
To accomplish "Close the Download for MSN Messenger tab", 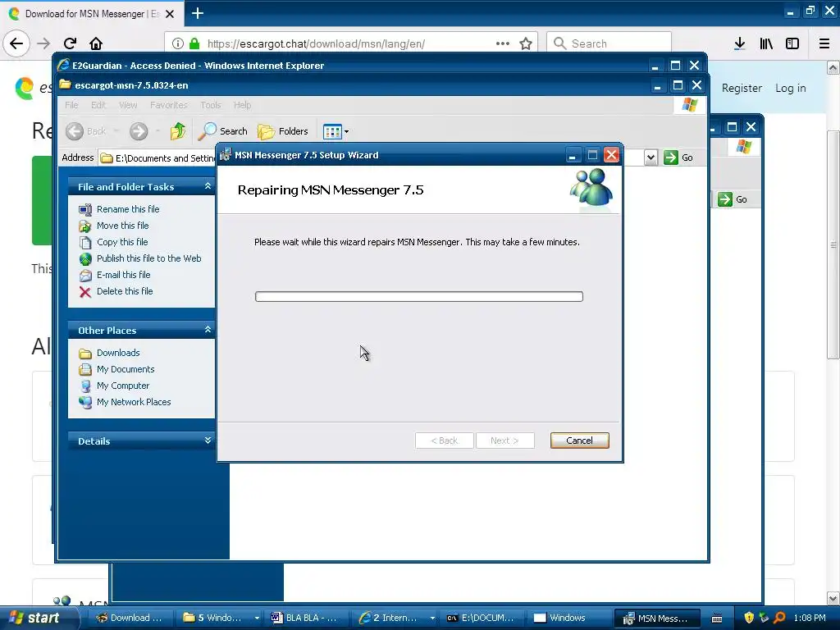I will [170, 14].
